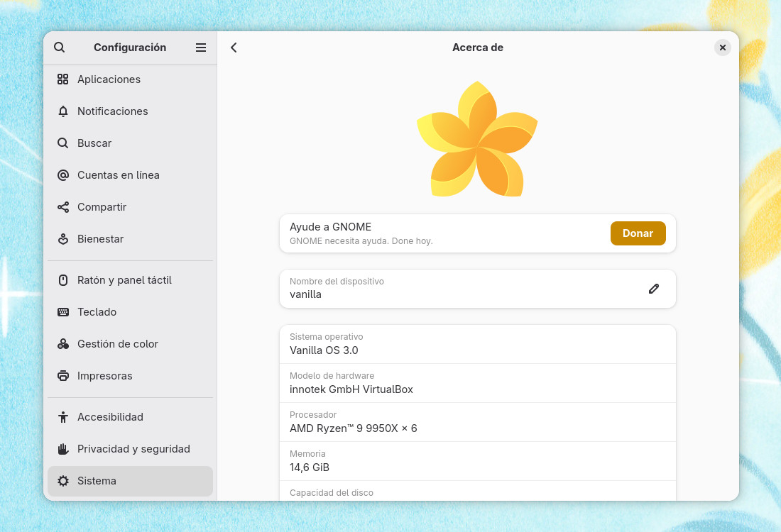Screen dimensions: 781x532
Task: Select Cuentas en línea panel
Action: (x=130, y=174)
